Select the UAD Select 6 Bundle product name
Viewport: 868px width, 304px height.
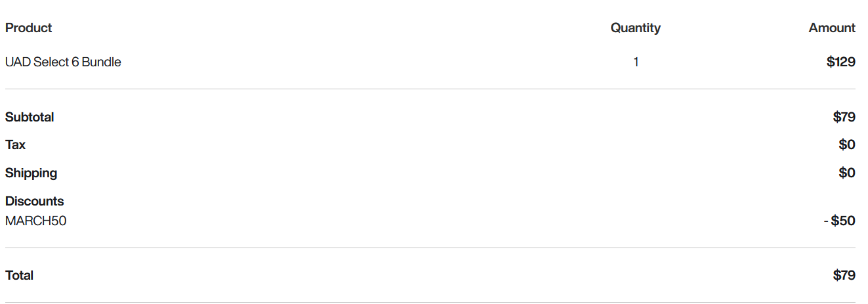(x=63, y=62)
